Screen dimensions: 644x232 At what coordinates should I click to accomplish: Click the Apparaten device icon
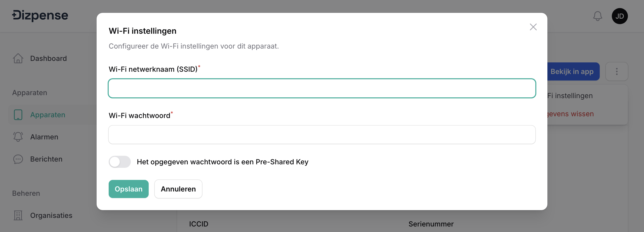[18, 115]
